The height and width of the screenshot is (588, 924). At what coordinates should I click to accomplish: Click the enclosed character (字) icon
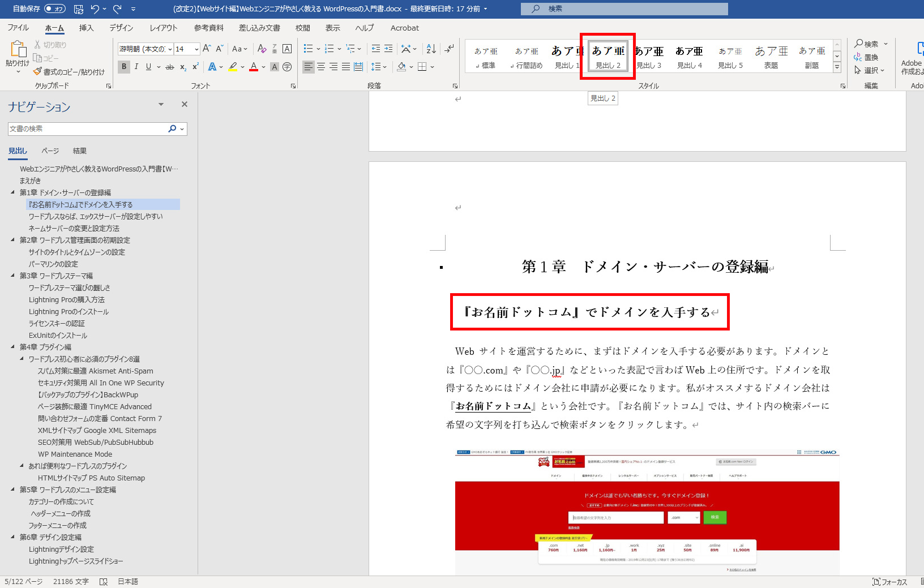[287, 67]
